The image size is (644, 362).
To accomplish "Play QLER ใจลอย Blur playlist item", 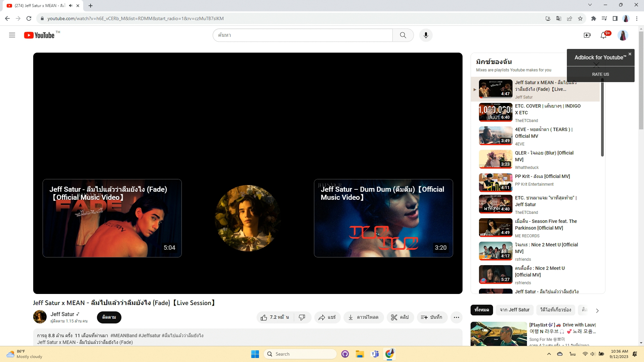I will (535, 160).
